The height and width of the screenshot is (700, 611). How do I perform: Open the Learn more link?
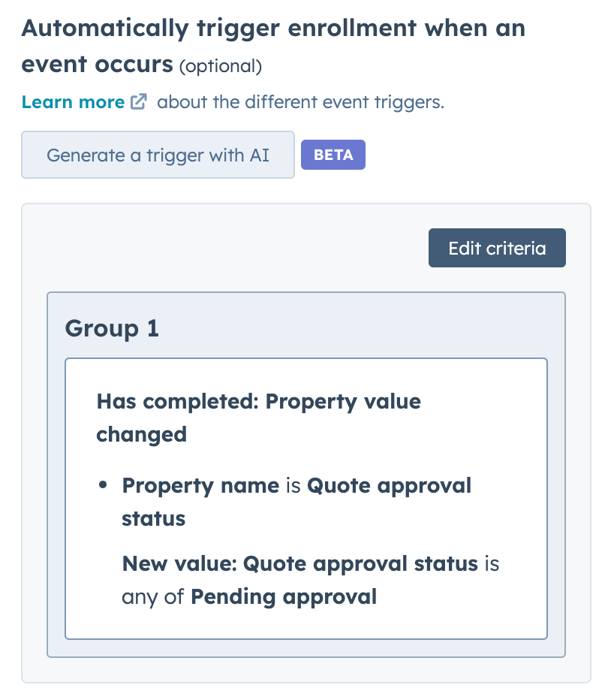click(73, 102)
